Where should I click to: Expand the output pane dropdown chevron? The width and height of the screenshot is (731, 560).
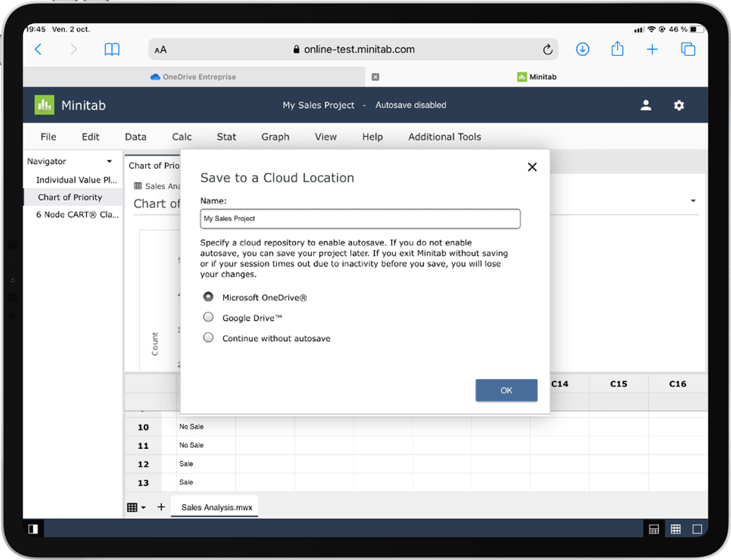tap(693, 200)
